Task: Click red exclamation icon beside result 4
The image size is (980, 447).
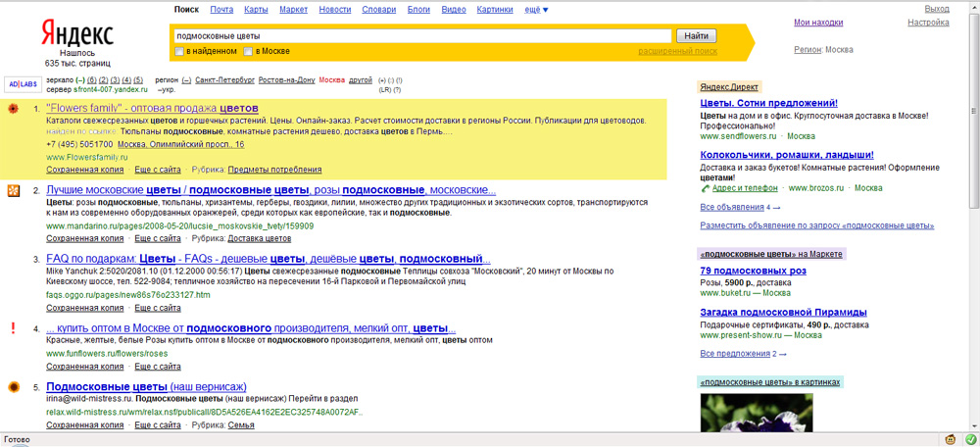Action: tap(13, 328)
